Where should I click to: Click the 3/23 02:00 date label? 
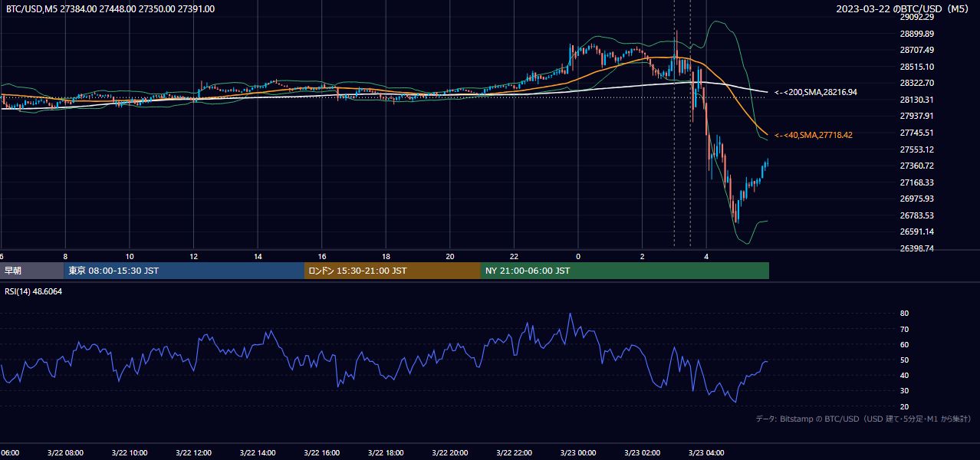click(x=643, y=453)
